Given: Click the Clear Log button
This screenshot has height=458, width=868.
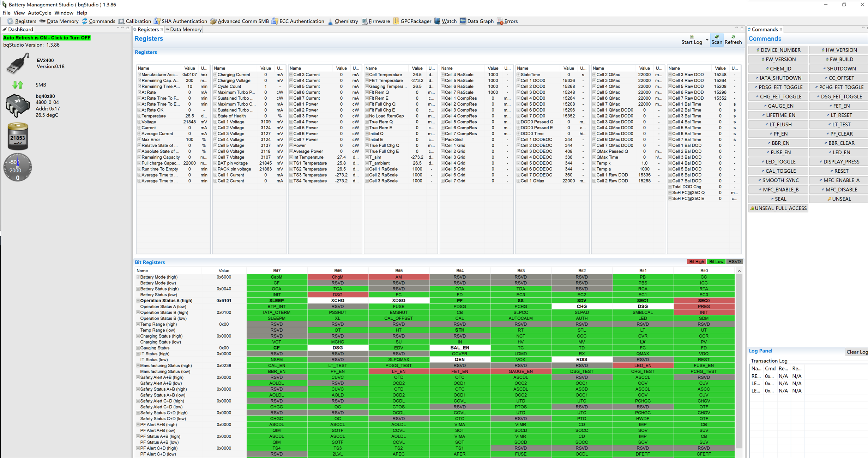Looking at the screenshot, I should tap(857, 352).
